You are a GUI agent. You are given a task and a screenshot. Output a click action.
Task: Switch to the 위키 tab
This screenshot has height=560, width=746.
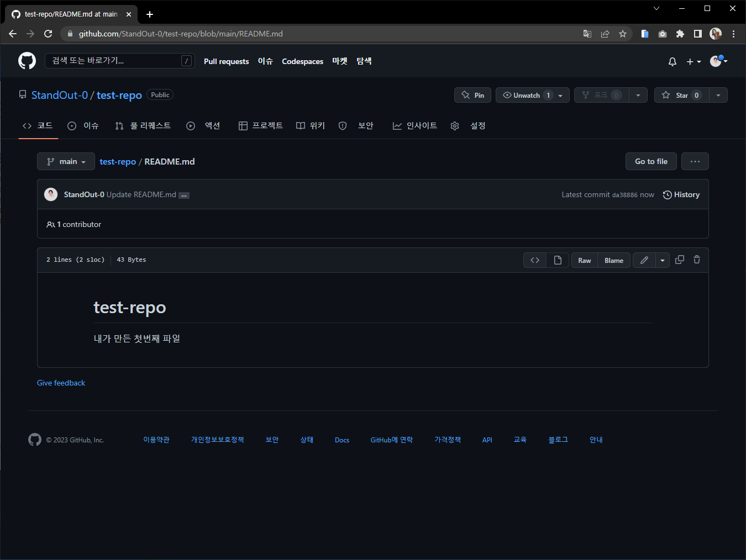click(x=311, y=126)
